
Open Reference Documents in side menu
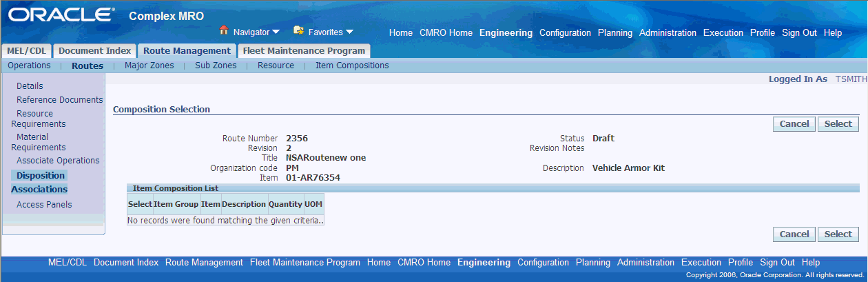pyautogui.click(x=60, y=100)
